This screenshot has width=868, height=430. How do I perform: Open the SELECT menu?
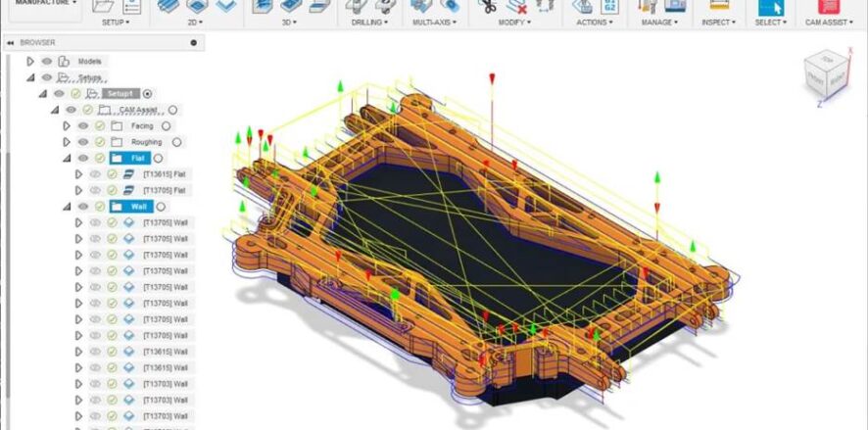click(771, 23)
